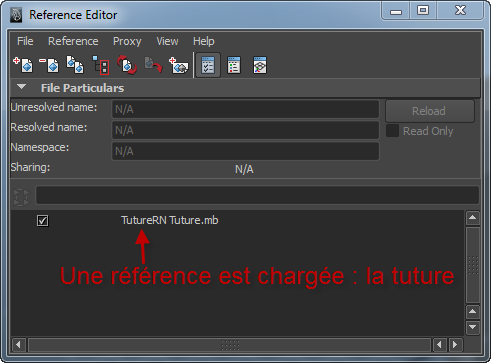Screen dimensions: 491x363
Task: Click the vertical scrollbar thumb
Action: [x=473, y=265]
